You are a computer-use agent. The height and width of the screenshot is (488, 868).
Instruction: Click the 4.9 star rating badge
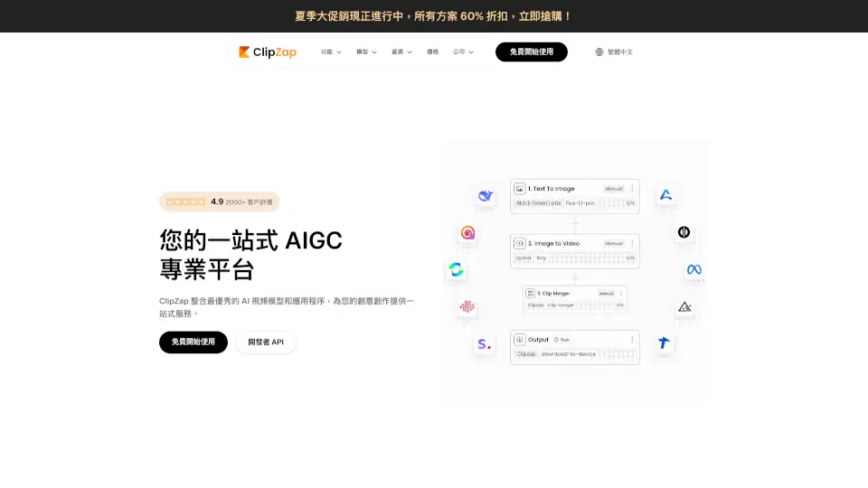[x=219, y=202]
